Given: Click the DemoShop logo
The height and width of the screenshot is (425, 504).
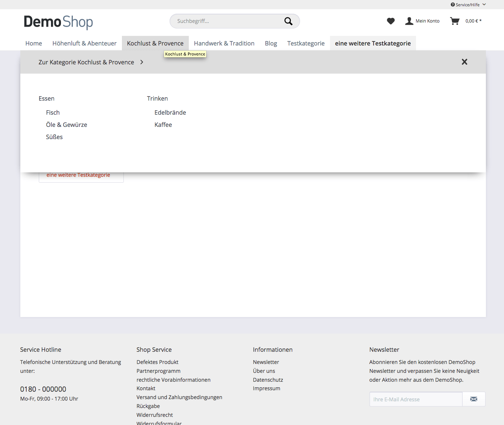Looking at the screenshot, I should (58, 22).
